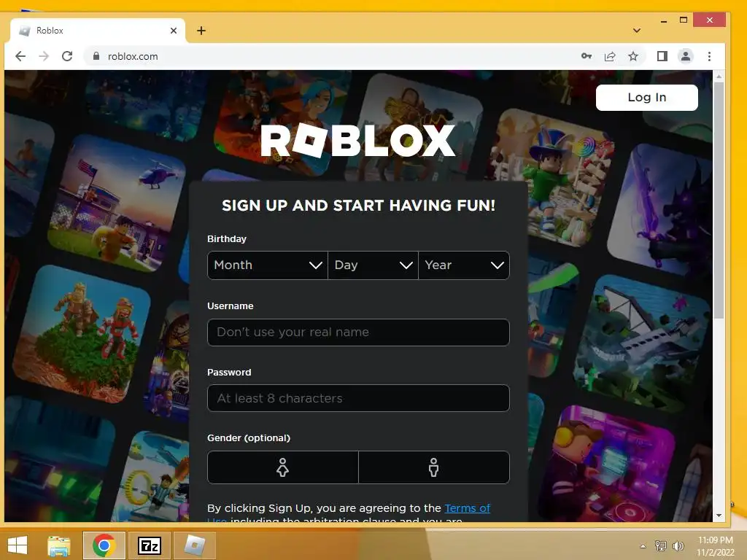747x560 pixels.
Task: Click the purple dragon game thumbnail
Action: pyautogui.click(x=659, y=209)
